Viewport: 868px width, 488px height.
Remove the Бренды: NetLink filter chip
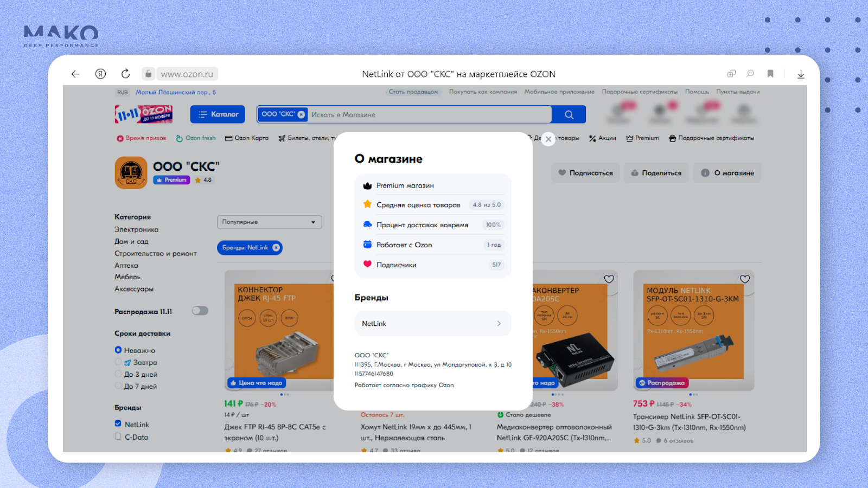(276, 248)
